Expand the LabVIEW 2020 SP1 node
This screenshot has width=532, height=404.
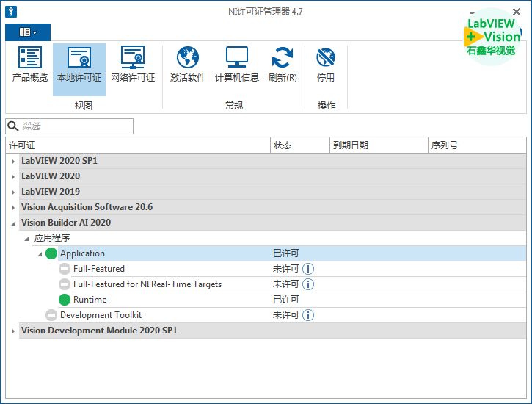pos(12,161)
